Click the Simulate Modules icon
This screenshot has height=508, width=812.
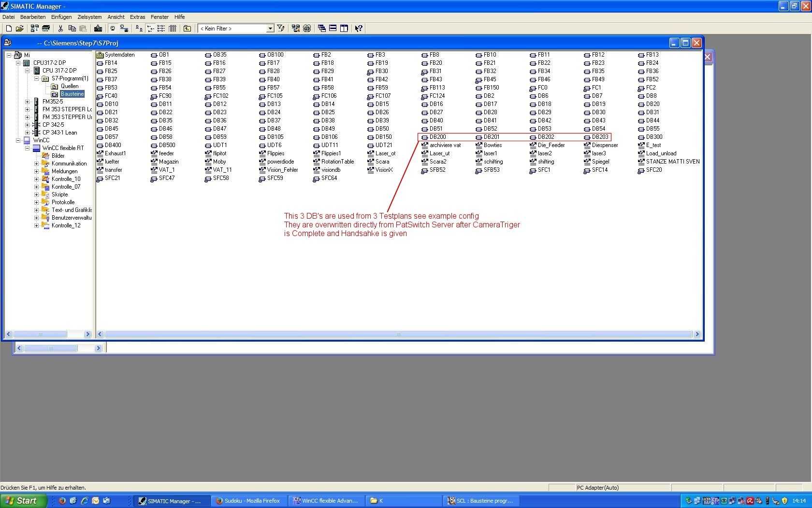pos(296,29)
